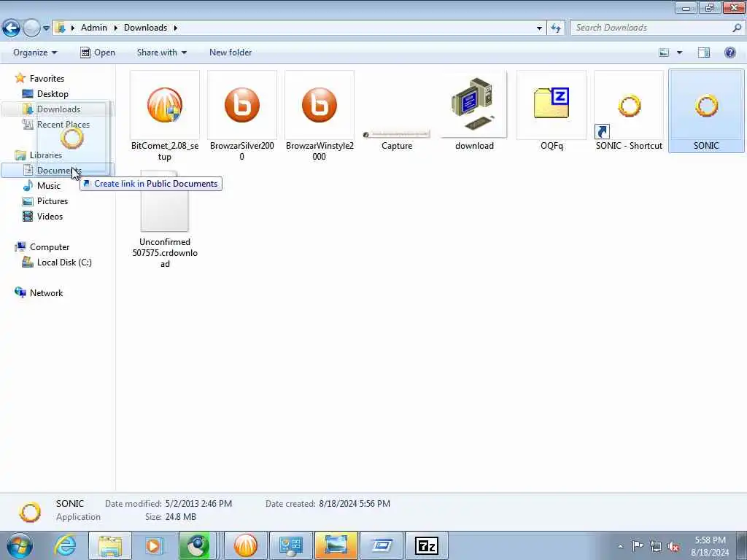Select Libraries in the navigation pane

pos(46,155)
